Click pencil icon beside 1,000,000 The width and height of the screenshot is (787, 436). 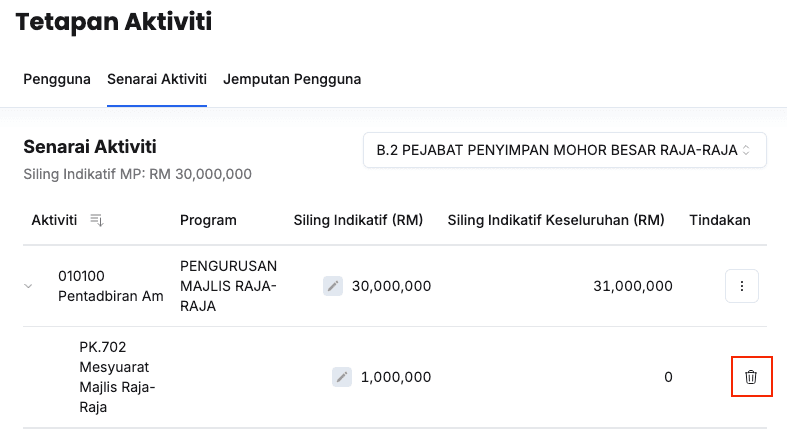click(342, 377)
